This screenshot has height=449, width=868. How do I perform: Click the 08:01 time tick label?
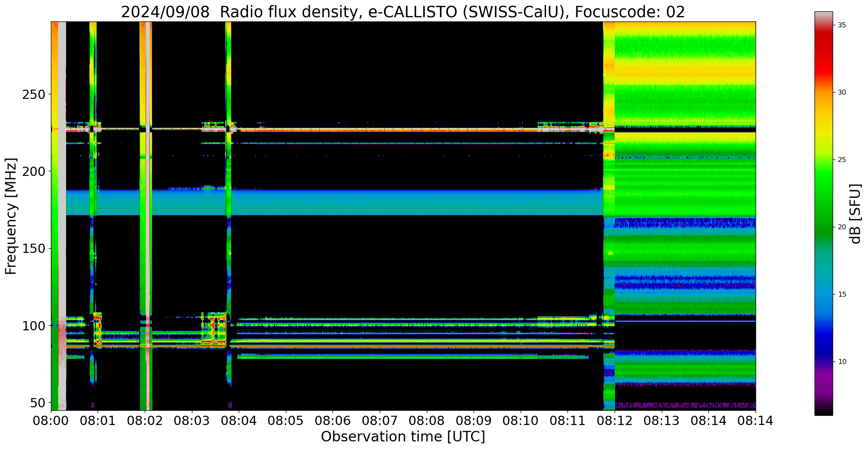coord(98,421)
